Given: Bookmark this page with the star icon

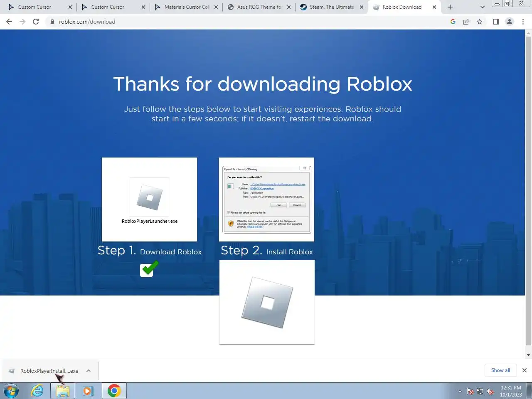Looking at the screenshot, I should 480,22.
